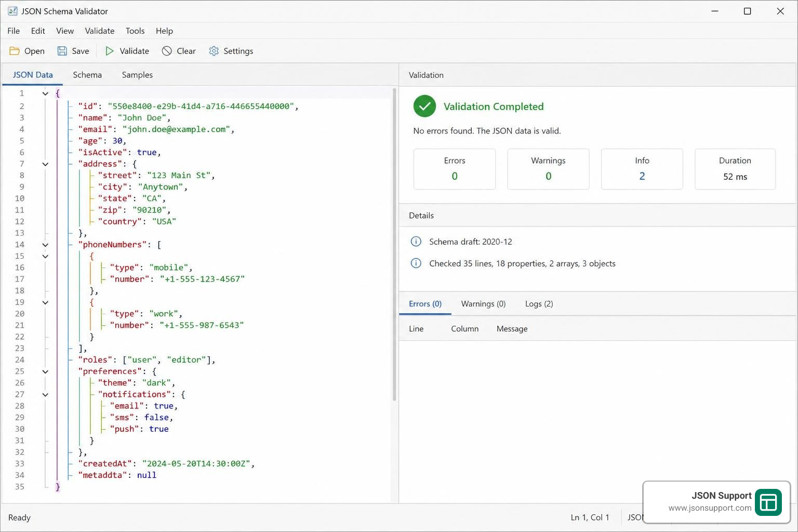This screenshot has width=798, height=532.
Task: Click the Save floppy disk icon
Action: click(62, 51)
